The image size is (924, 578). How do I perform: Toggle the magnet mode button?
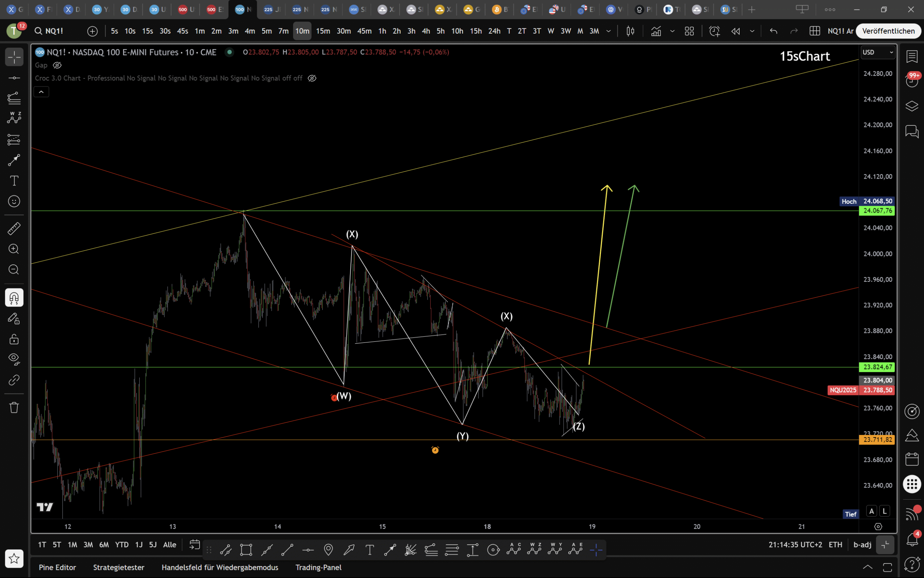pyautogui.click(x=14, y=298)
